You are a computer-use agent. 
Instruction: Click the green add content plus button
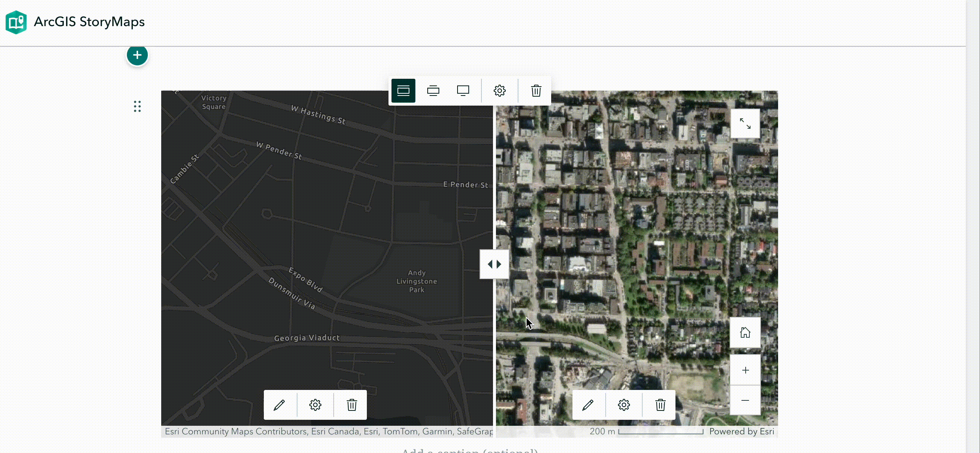(x=137, y=56)
